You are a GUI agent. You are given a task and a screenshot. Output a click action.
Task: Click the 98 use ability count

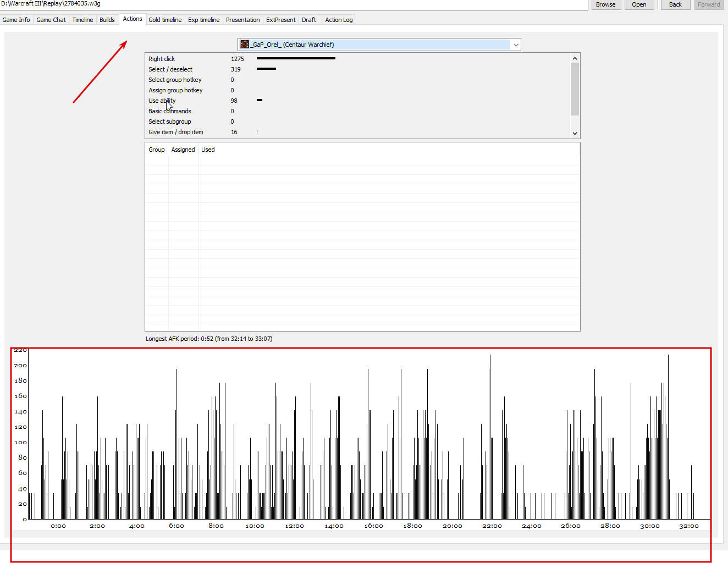tap(234, 101)
